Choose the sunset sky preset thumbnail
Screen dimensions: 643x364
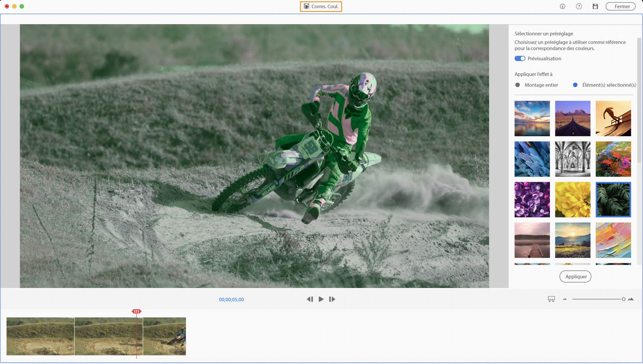click(532, 119)
